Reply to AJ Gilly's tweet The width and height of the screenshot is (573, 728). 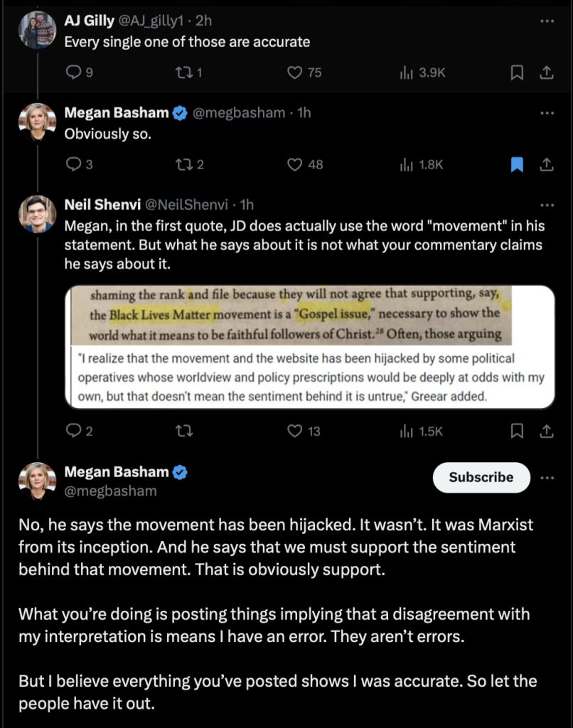[x=74, y=73]
